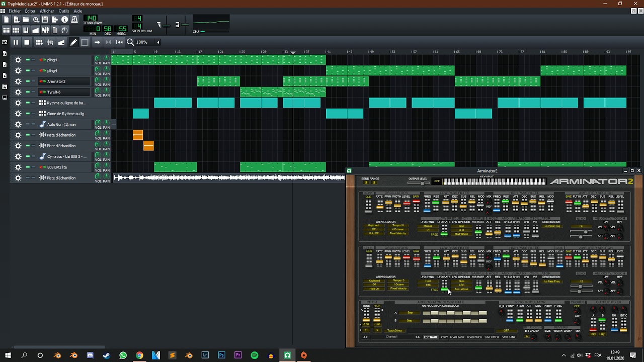Mute the Cymatics - Uzi 808 track
Screen dimensions: 644x362
(28, 156)
